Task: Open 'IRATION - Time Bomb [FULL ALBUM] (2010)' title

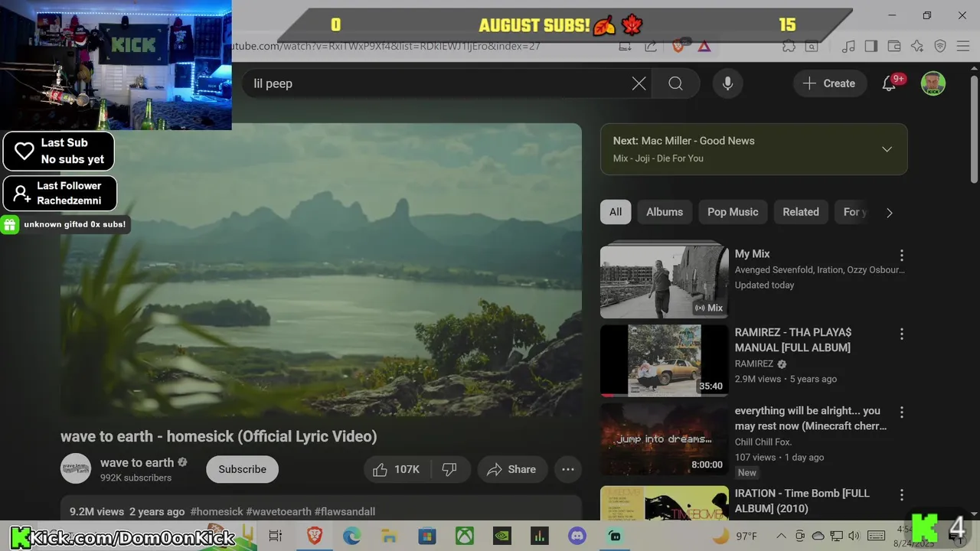Action: pyautogui.click(x=802, y=500)
